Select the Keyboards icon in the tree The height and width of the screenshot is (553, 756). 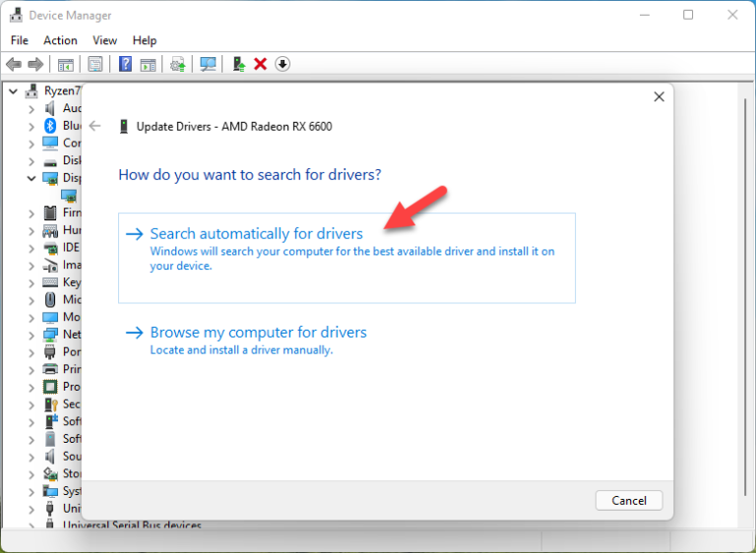pos(50,282)
